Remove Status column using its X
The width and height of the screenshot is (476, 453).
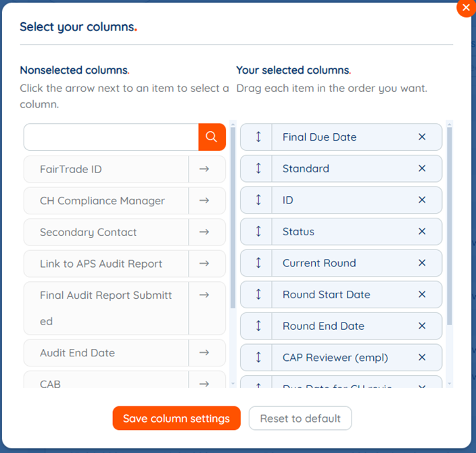click(x=422, y=231)
